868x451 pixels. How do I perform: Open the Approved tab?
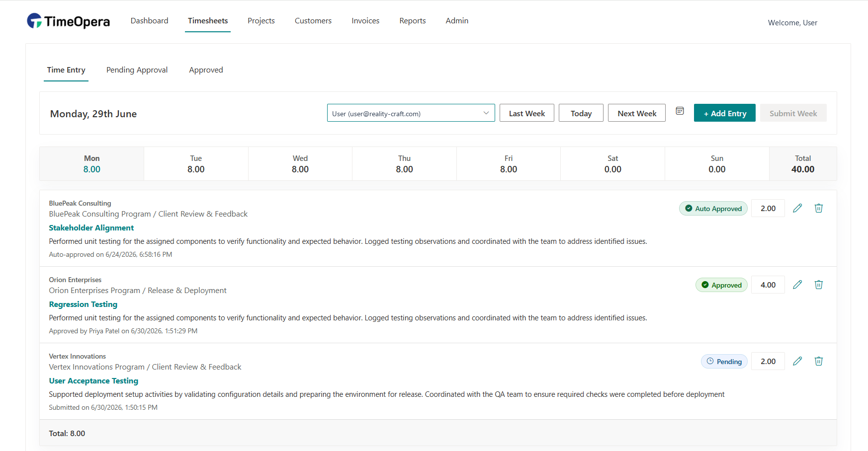point(206,70)
